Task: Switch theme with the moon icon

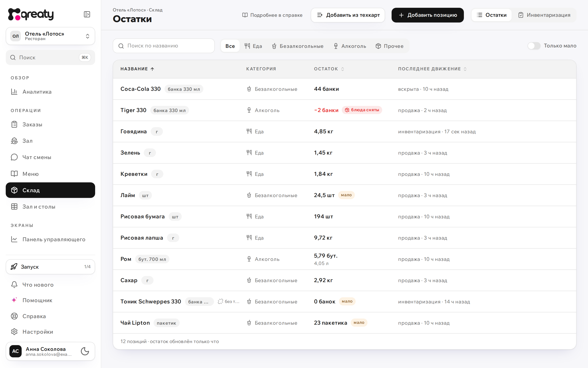Action: pos(85,351)
